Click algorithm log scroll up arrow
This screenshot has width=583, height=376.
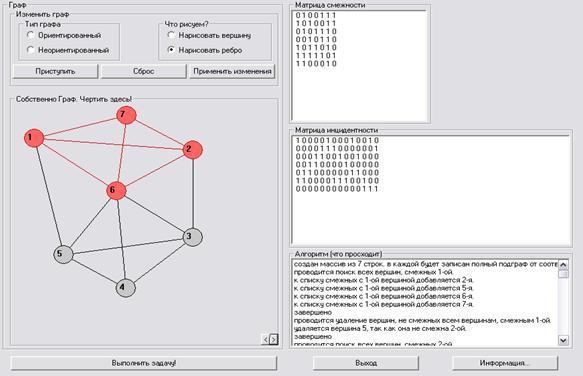[563, 264]
